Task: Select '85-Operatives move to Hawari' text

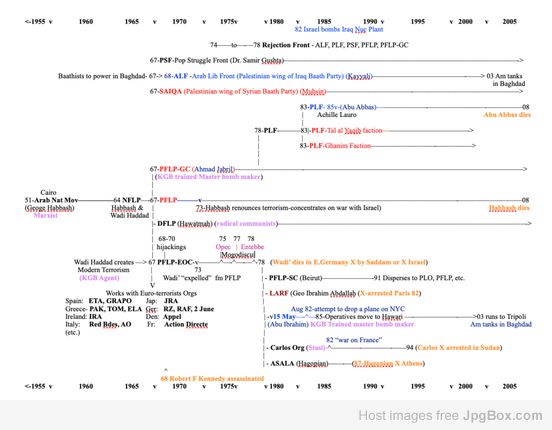Action: point(359,317)
